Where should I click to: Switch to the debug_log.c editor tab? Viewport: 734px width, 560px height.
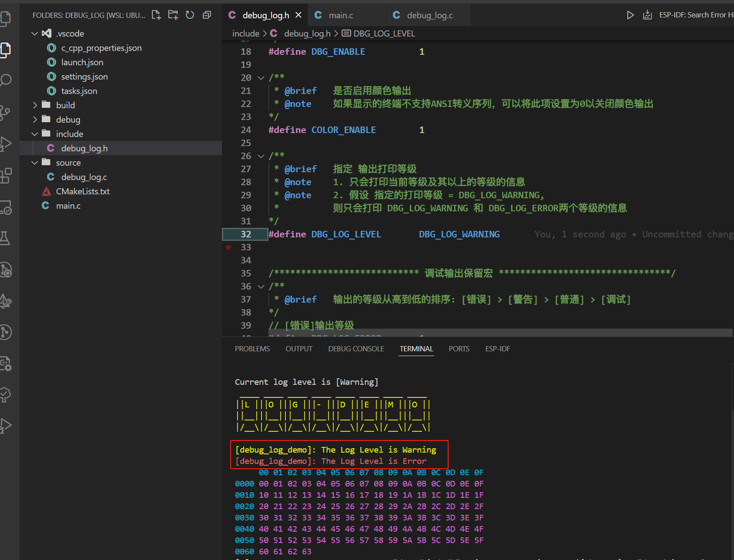[429, 15]
